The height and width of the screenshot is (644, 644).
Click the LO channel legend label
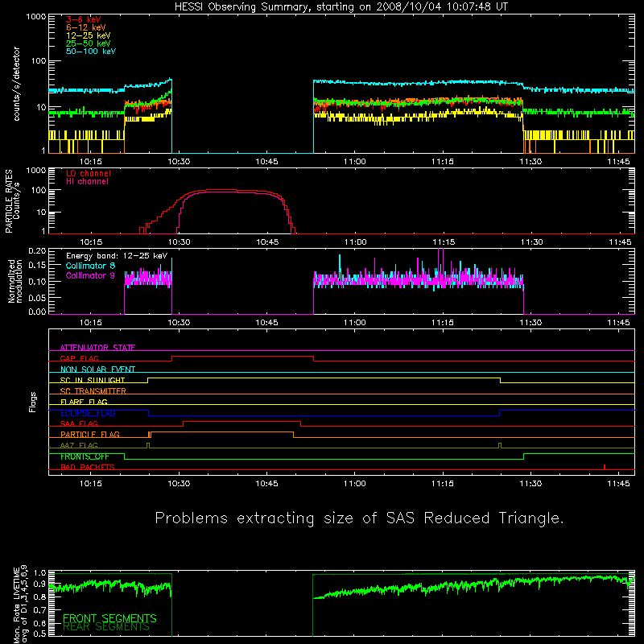point(89,173)
